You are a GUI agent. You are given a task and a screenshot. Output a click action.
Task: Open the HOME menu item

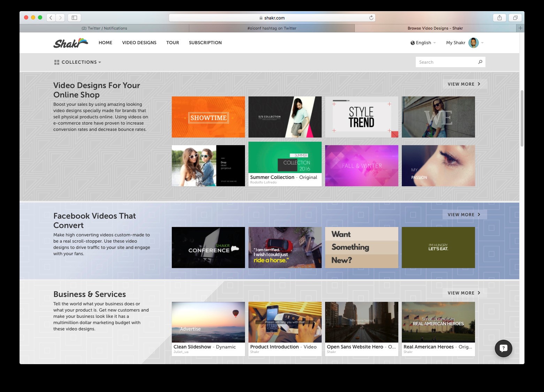[105, 43]
